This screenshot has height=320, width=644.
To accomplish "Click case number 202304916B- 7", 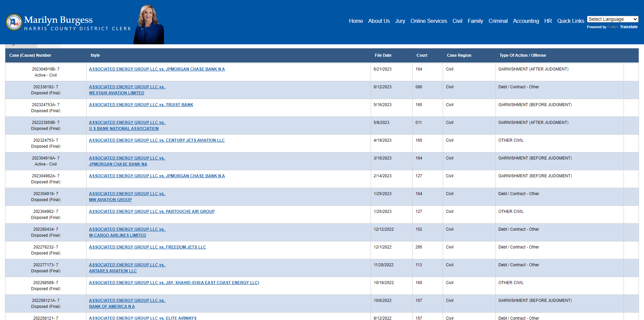I will 46,69.
